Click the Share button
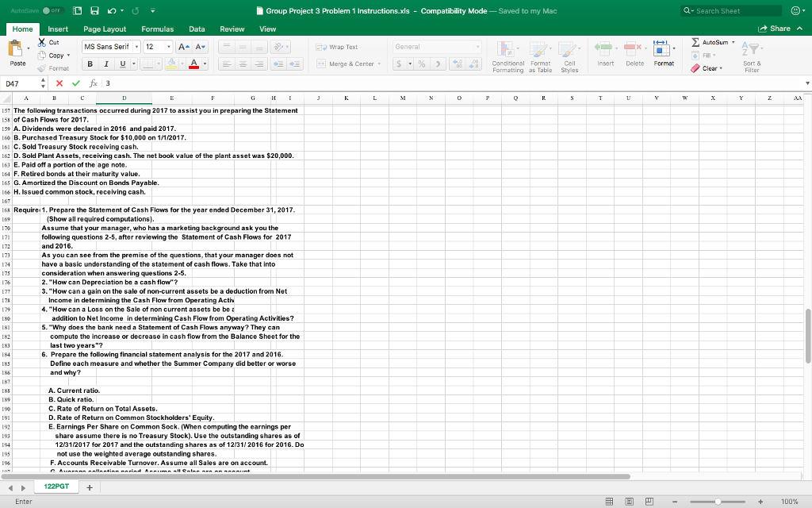 [774, 29]
